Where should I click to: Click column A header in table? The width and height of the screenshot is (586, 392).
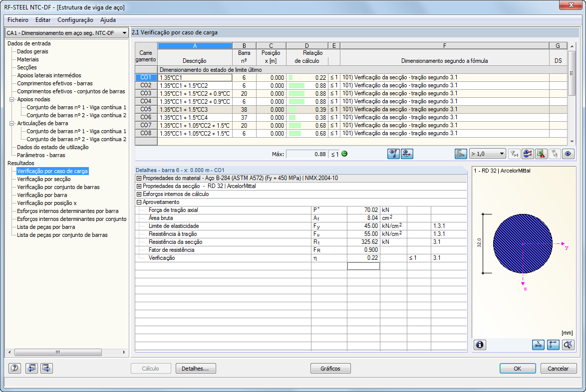[x=195, y=46]
